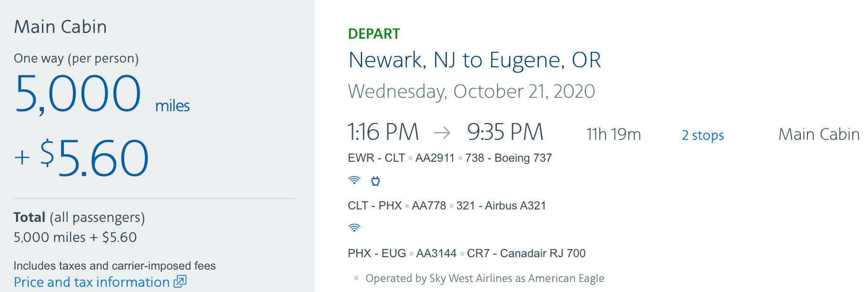Image resolution: width=868 pixels, height=292 pixels.
Task: Click the square bullet before the Sky West note
Action: point(356,278)
